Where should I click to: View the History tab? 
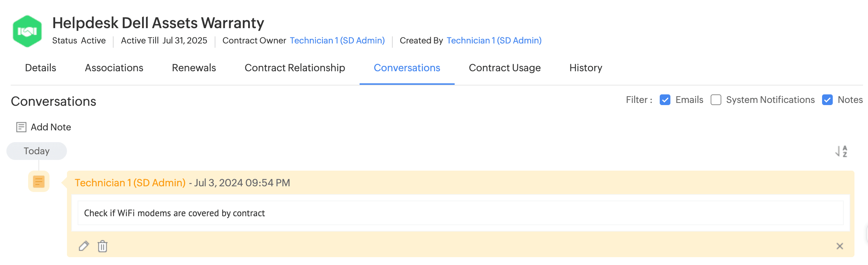(x=586, y=68)
